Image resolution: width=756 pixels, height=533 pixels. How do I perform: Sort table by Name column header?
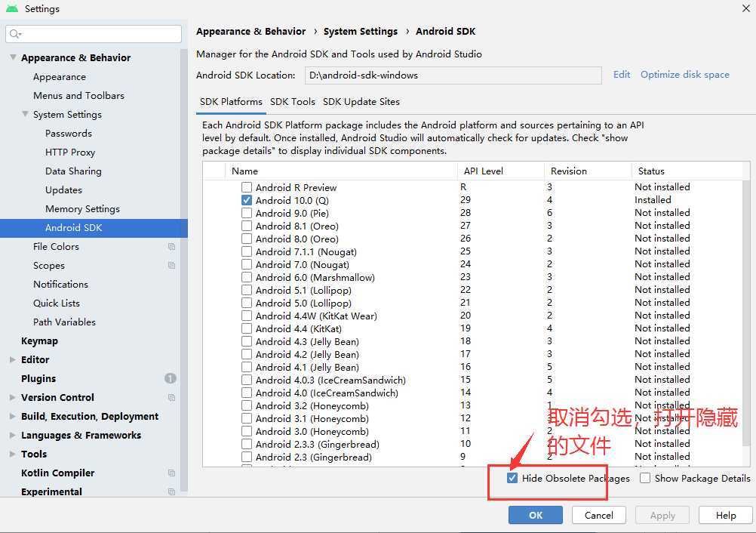pos(341,171)
